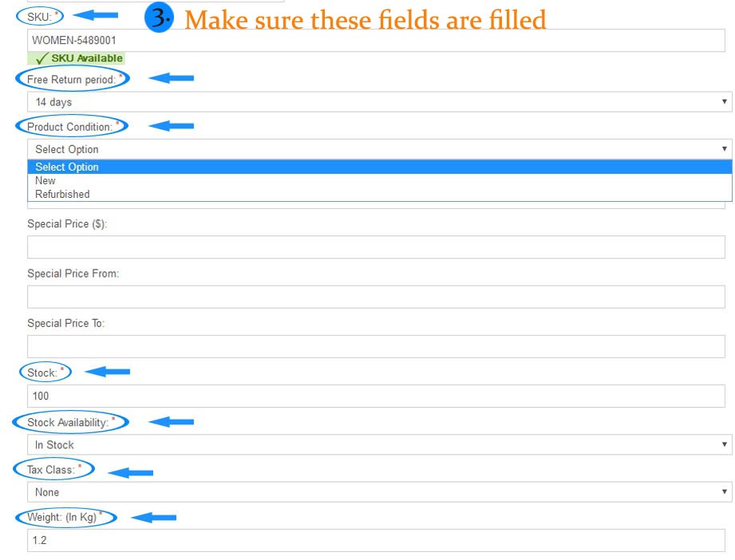Focus the Special Price From field
This screenshot has height=560, width=735.
375,297
